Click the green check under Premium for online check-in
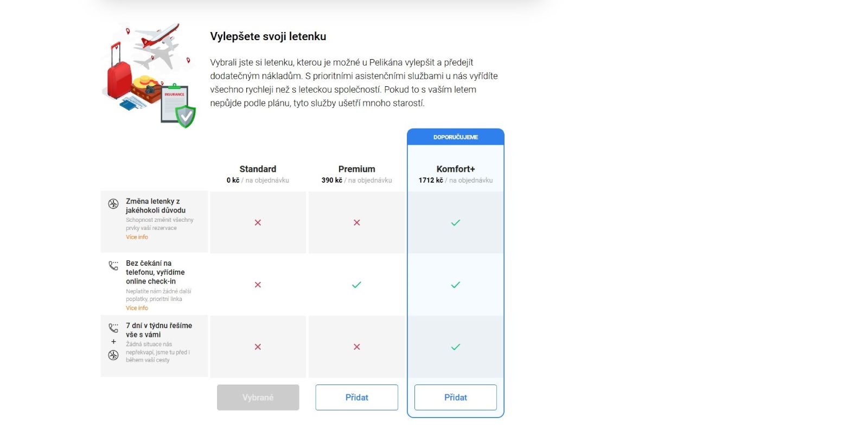The height and width of the screenshot is (442, 868). (356, 285)
